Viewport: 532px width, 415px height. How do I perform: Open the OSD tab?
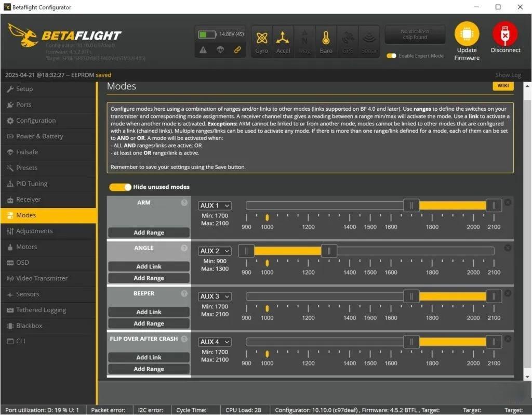[48, 263]
